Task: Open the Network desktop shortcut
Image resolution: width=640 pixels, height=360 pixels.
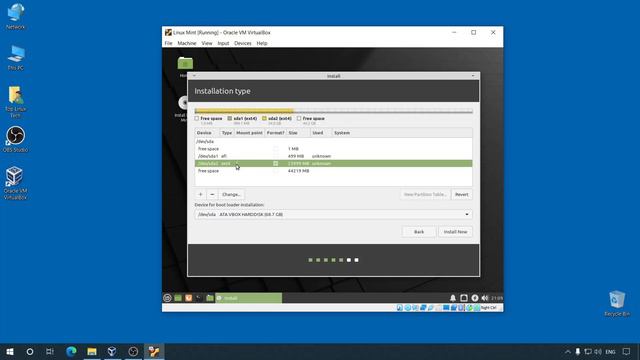Action: pos(16,16)
